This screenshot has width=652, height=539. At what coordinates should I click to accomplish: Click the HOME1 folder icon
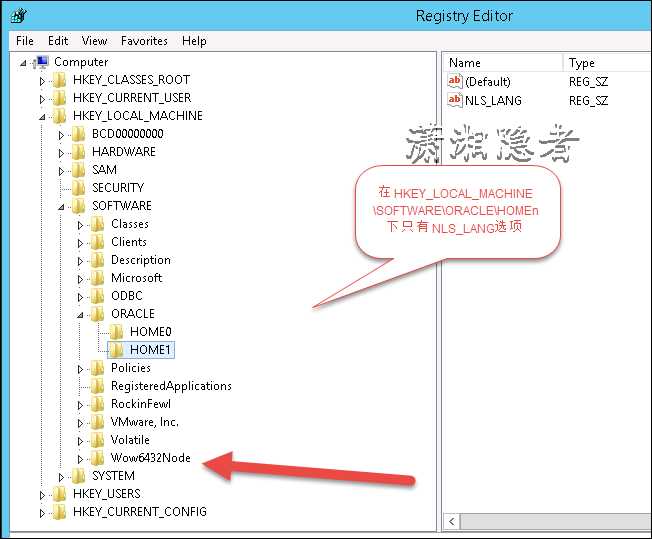(x=117, y=350)
